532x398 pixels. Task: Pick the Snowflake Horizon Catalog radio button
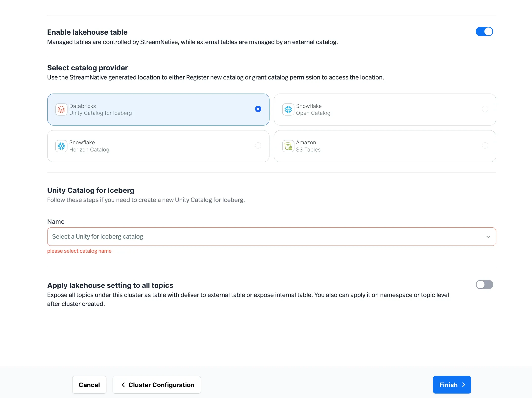[258, 146]
